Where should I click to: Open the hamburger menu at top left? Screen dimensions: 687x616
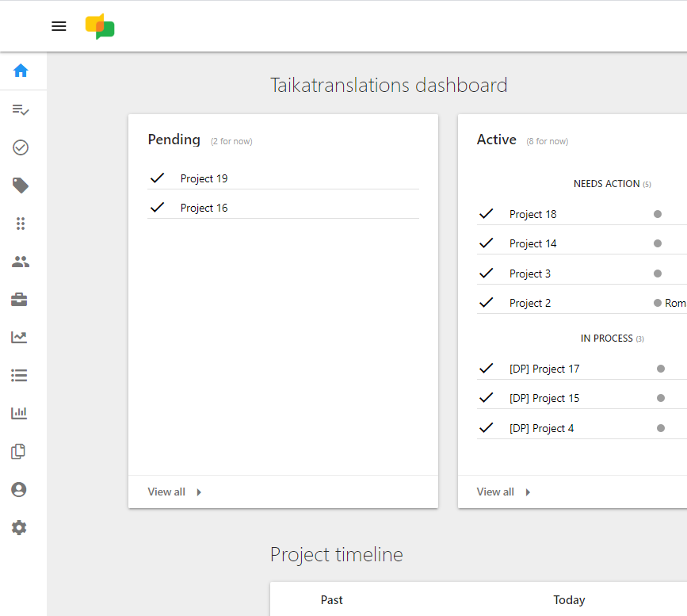[x=59, y=26]
